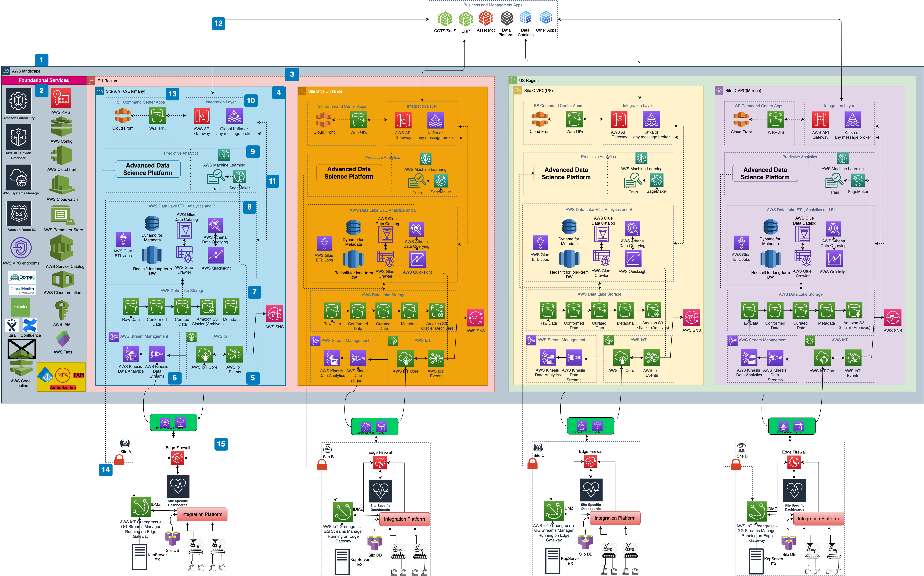The height and width of the screenshot is (576, 924).
Task: Click the Confluence icon
Action: pos(30,325)
